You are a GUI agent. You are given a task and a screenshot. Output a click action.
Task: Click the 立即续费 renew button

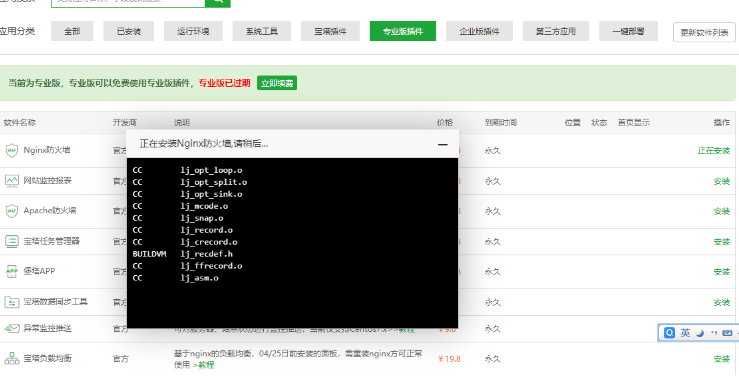point(277,83)
